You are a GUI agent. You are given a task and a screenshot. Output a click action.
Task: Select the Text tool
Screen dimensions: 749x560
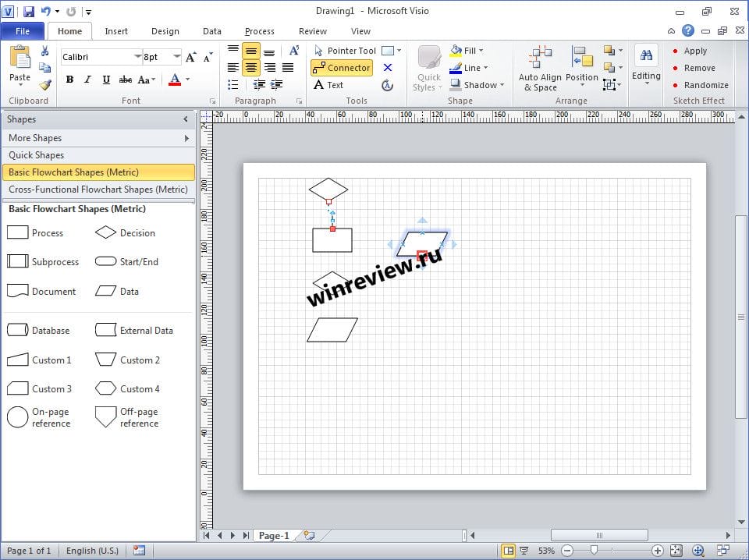328,85
